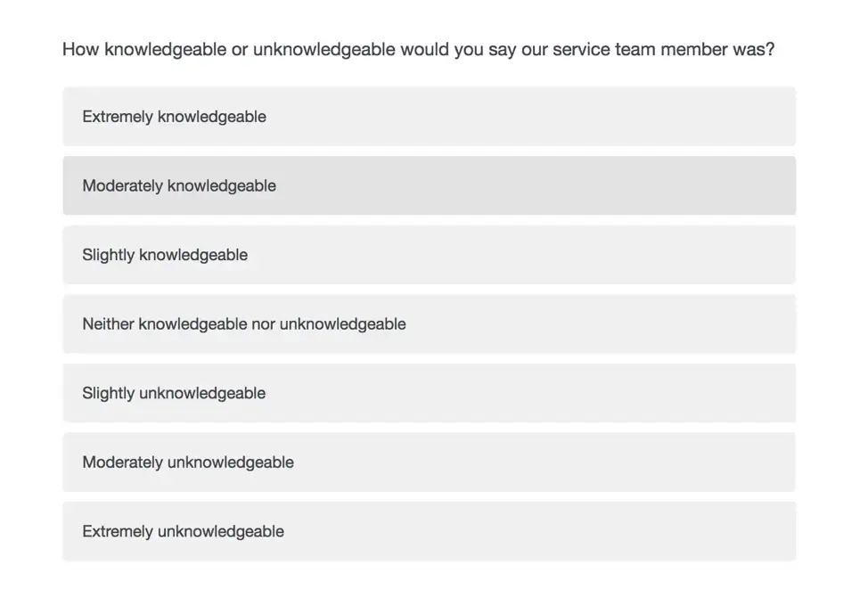This screenshot has width=868, height=614.
Task: Choose a slightly positive knowledge rating
Action: (x=428, y=254)
